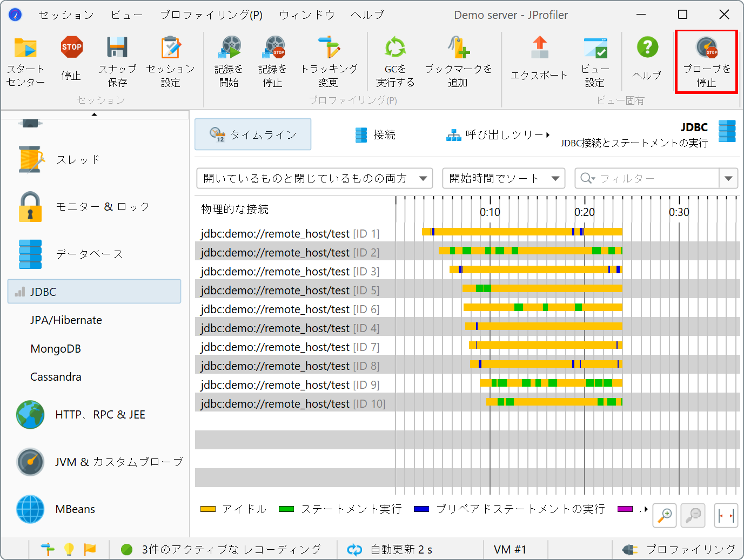This screenshot has height=560, width=744.
Task: Click the blue プリペアドステートメントの実行 legend swatch
Action: 421,509
